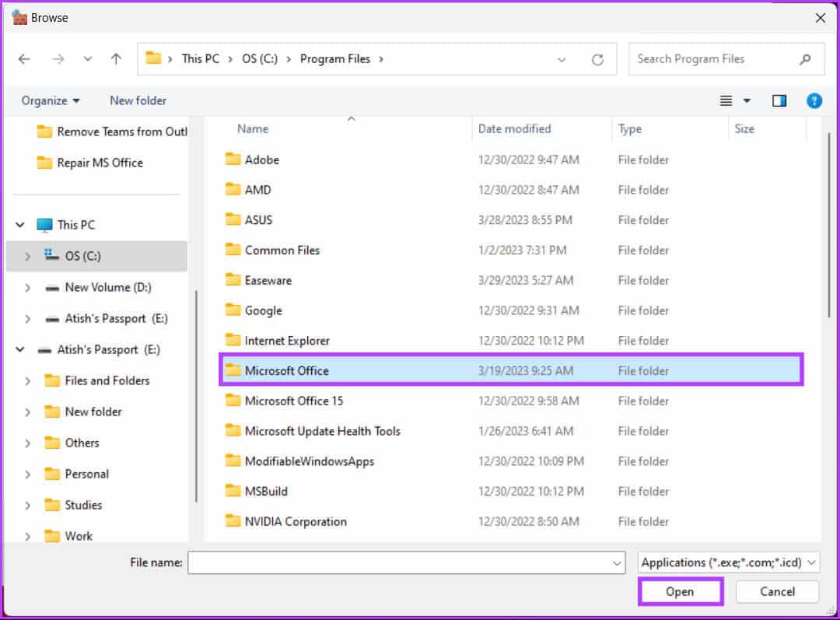Select Microsoft Office 15 folder icon
840x620 pixels.
[x=233, y=401]
